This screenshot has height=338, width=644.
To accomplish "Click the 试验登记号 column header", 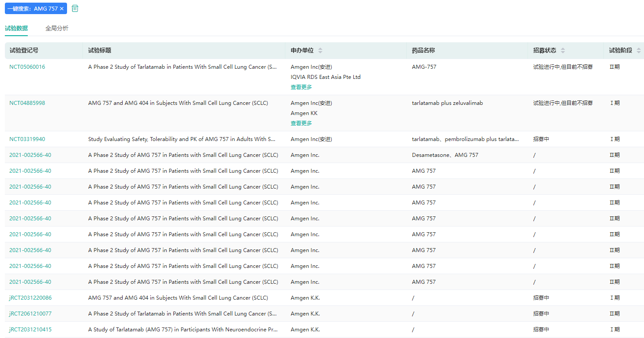I will click(x=24, y=51).
